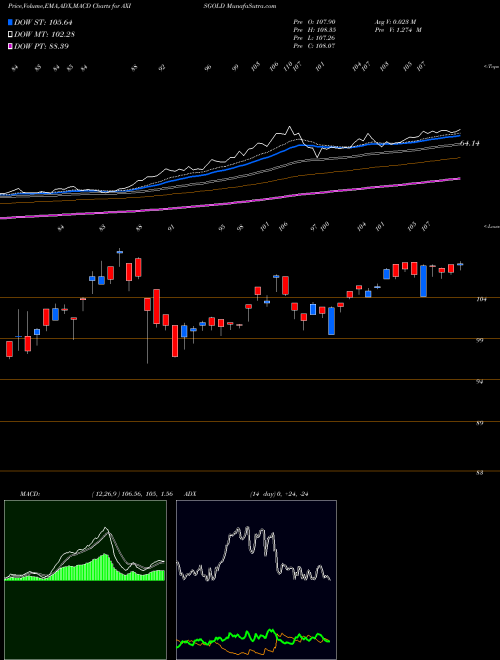Click the blue DOW ST legend swatch
Image resolution: width=500 pixels, height=660 pixels.
pyautogui.click(x=11, y=23)
